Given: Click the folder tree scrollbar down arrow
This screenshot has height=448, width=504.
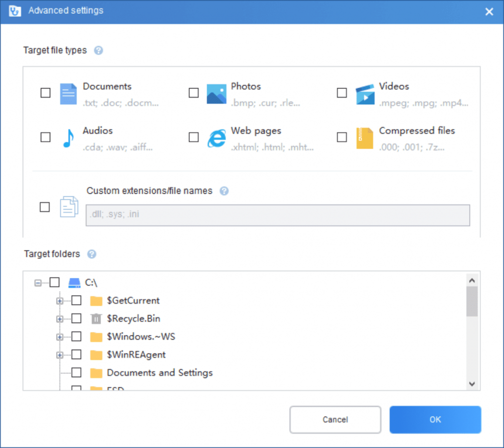Looking at the screenshot, I should [472, 384].
